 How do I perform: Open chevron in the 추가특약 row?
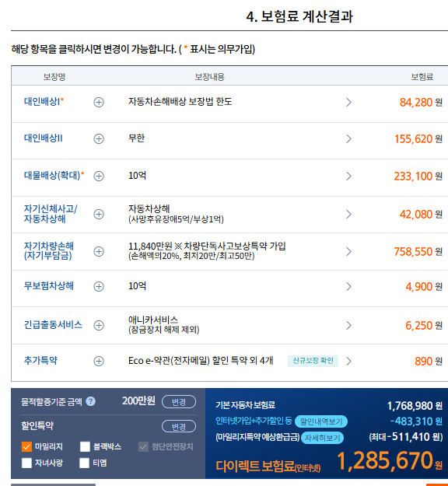(348, 361)
